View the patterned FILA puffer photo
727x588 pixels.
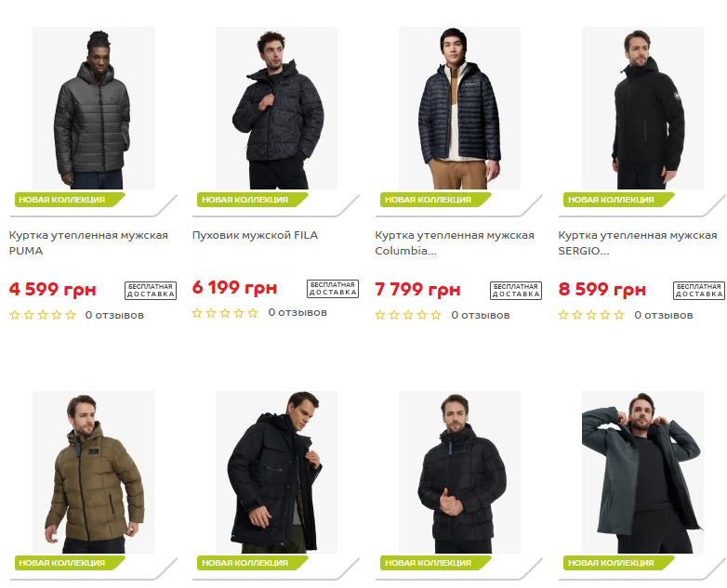pos(276,108)
